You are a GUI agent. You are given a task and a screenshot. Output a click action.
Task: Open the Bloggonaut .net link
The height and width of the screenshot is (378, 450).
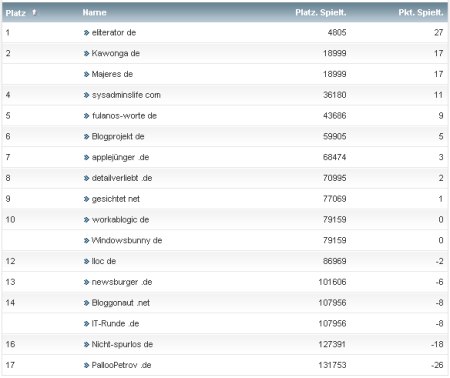point(120,303)
